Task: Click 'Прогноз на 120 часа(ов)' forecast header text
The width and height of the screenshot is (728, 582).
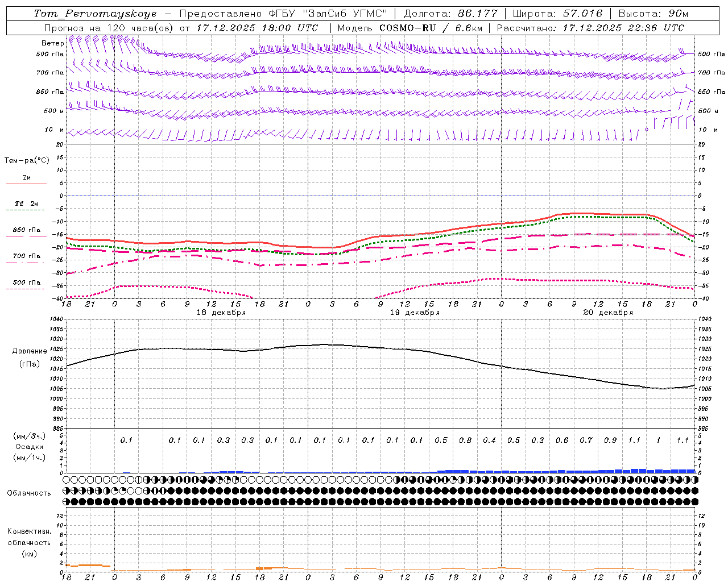Action: coord(109,28)
